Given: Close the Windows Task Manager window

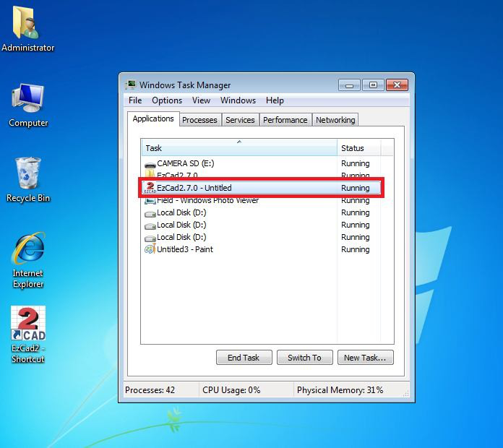Looking at the screenshot, I should click(x=397, y=85).
